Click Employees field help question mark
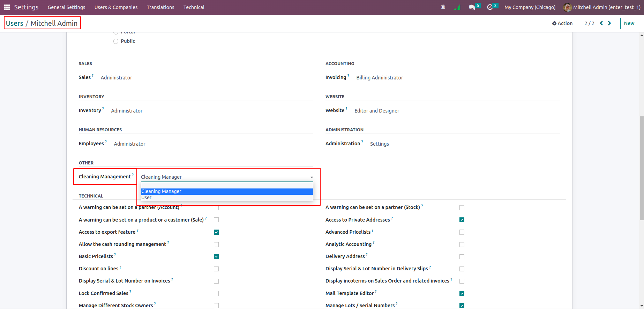Viewport: 644px width, 309px height. click(x=106, y=141)
